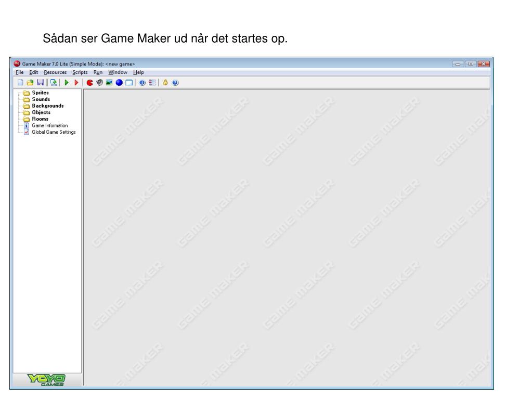Select the Sprites folder in tree
The image size is (532, 399).
[40, 93]
